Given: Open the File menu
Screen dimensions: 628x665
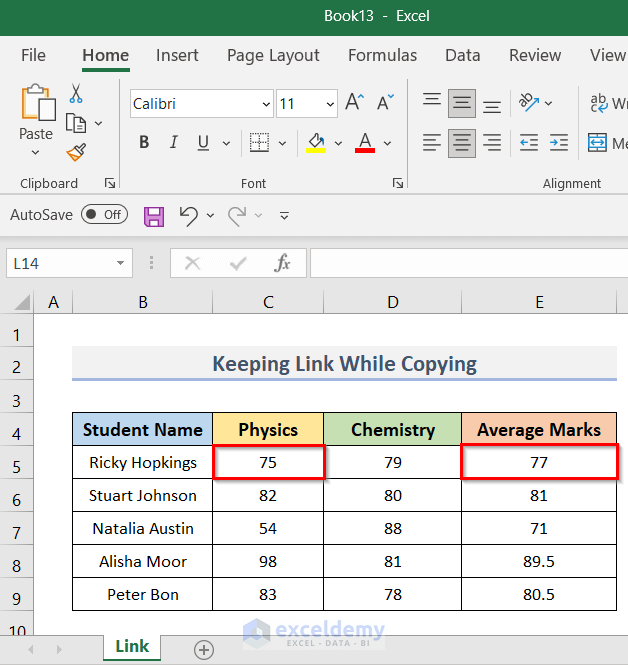Looking at the screenshot, I should (x=33, y=56).
